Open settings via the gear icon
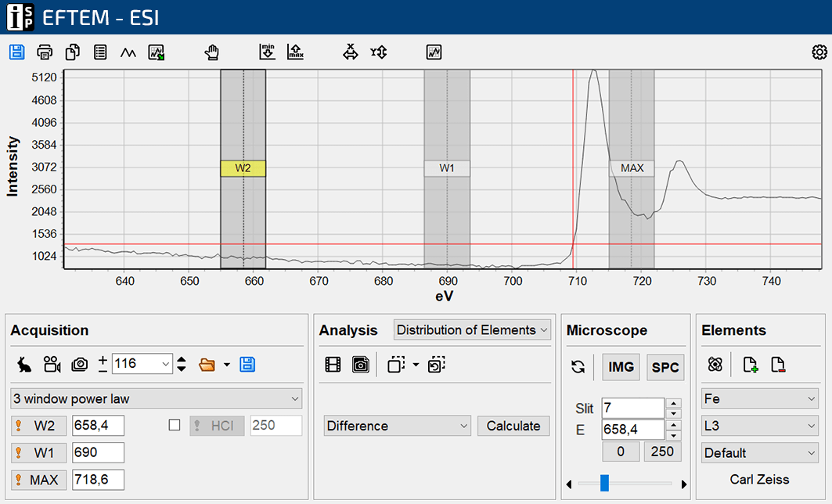The image size is (832, 504). pos(819,52)
